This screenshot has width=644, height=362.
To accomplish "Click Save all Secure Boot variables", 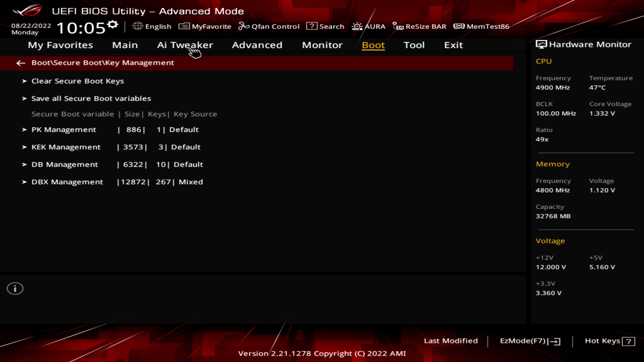I will (x=91, y=98).
